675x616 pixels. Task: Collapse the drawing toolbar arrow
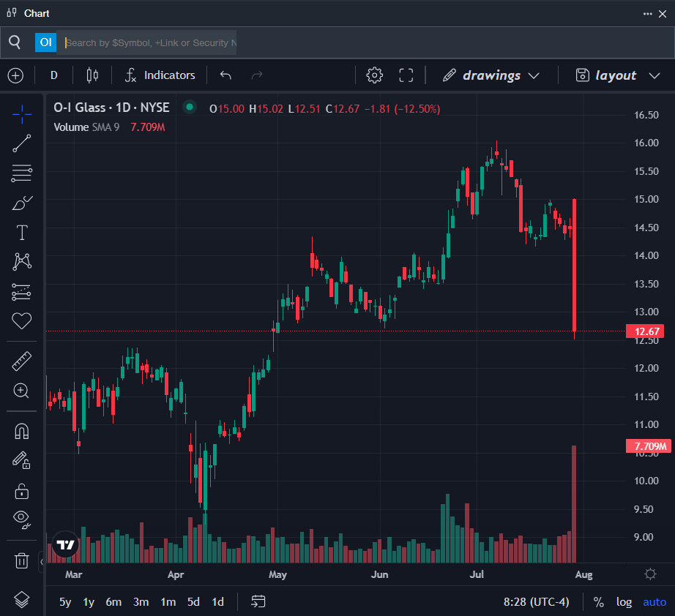(x=42, y=562)
